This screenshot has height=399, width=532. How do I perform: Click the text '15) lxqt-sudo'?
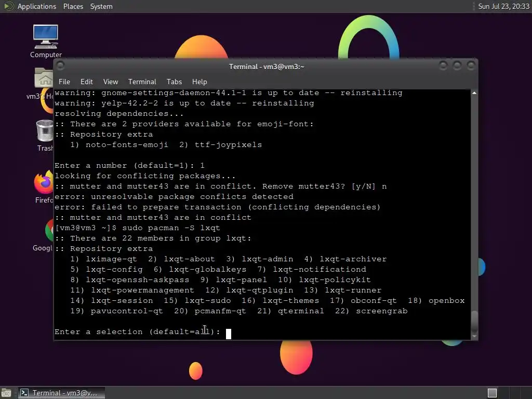(x=197, y=301)
